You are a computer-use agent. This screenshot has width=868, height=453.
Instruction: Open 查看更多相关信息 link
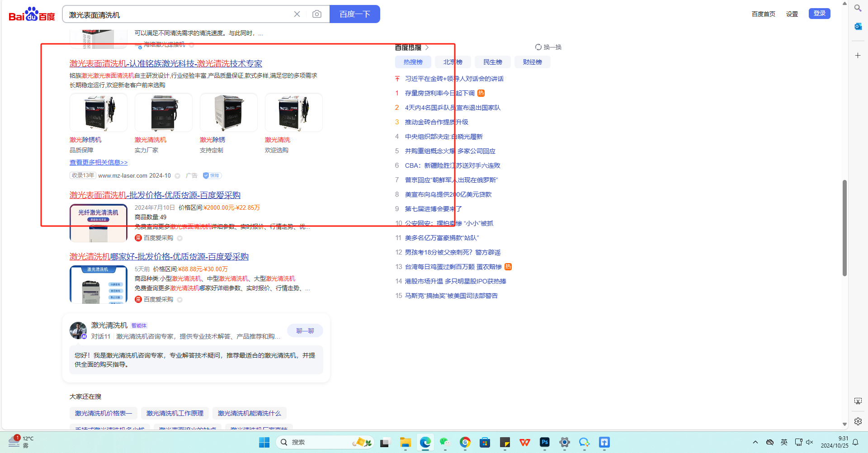(x=99, y=162)
